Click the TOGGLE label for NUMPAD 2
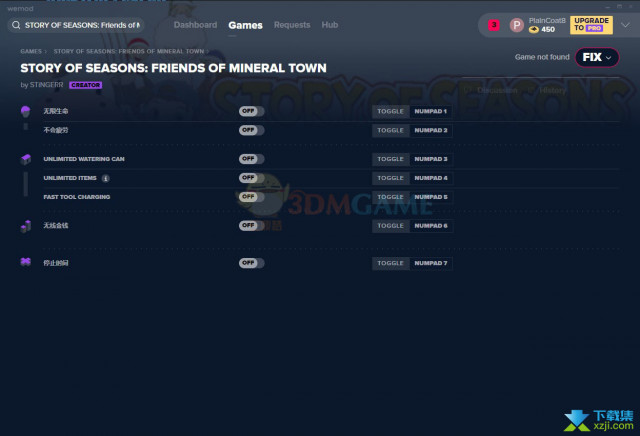The width and height of the screenshot is (640, 436). coord(391,131)
